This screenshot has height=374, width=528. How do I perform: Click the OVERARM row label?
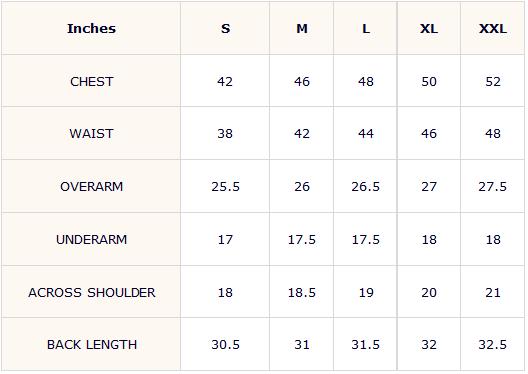tap(91, 186)
